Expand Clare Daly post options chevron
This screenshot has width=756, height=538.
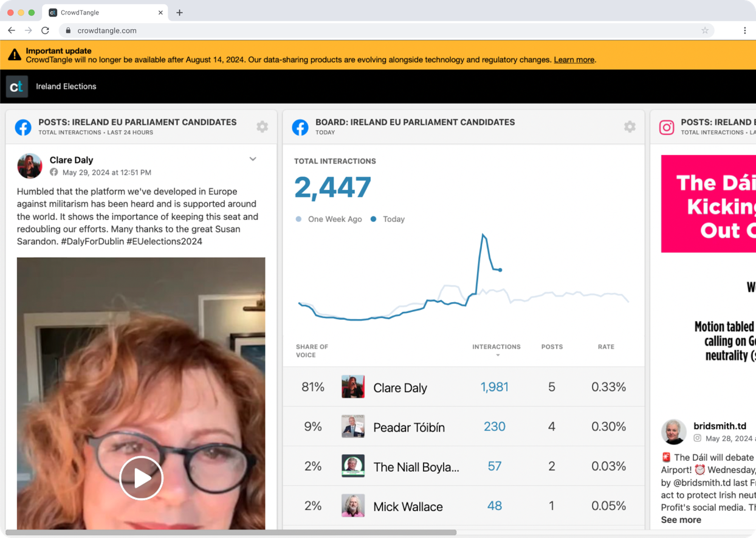pyautogui.click(x=253, y=159)
